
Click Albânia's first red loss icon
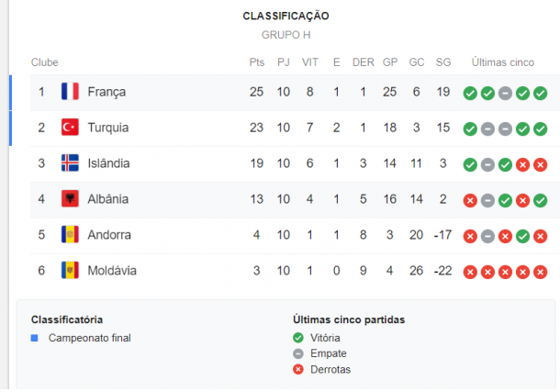470,201
